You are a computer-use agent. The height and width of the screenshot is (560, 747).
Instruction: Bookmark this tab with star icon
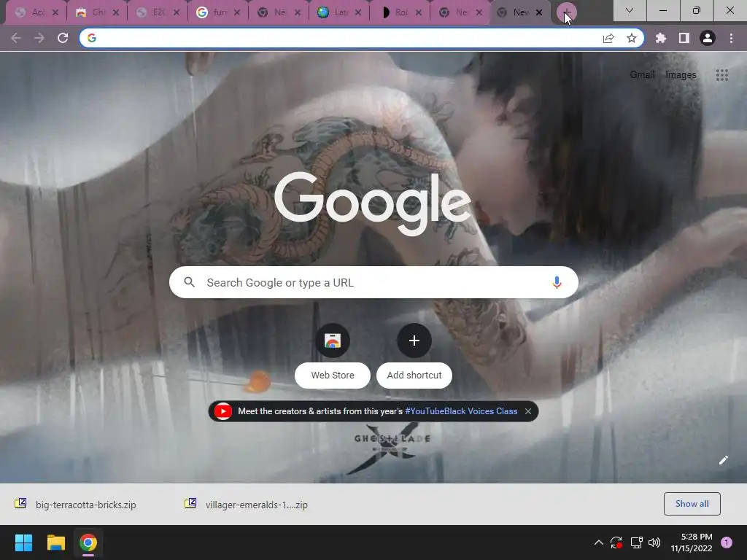point(632,38)
